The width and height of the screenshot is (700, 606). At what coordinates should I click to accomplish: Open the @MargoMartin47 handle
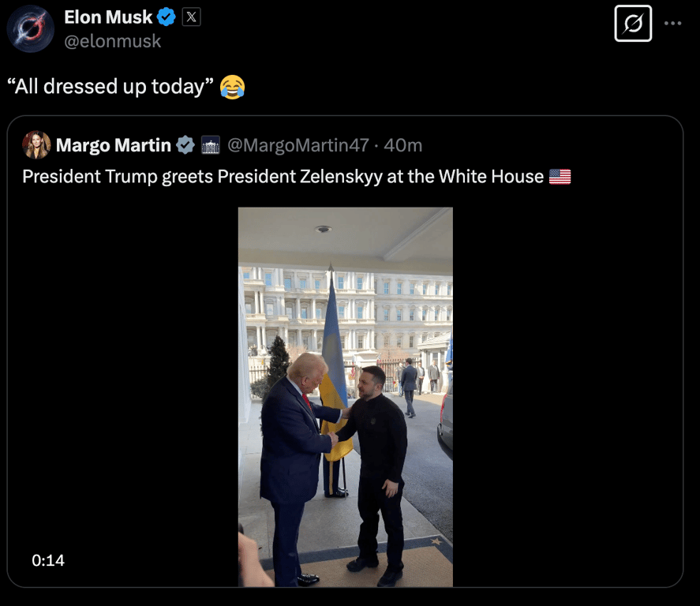click(x=298, y=145)
